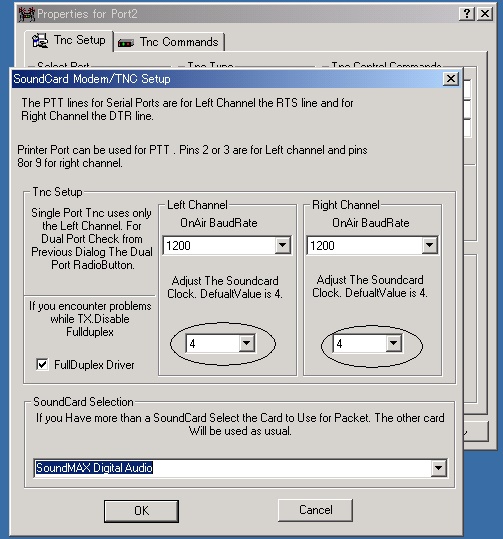Click the OK button

click(x=141, y=511)
